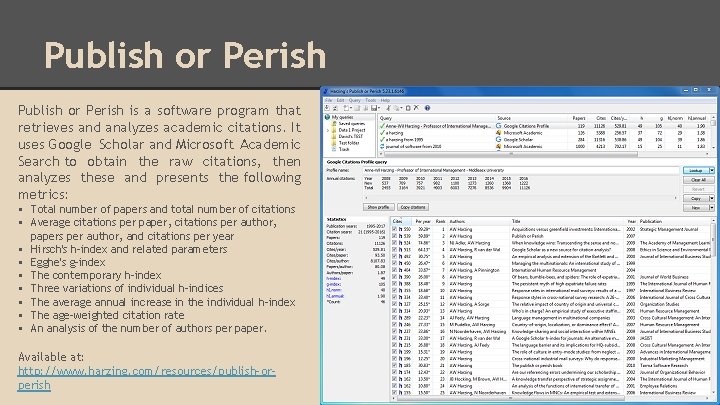Image resolution: width=720 pixels, height=405 pixels.
Task: Click the Clear All button
Action: [698, 180]
